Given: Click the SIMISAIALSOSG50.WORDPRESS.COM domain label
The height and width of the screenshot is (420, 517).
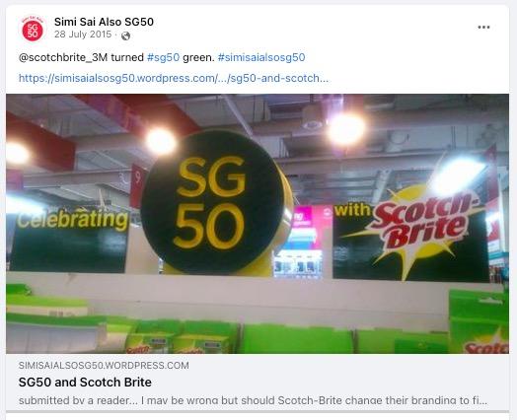Looking at the screenshot, I should point(104,366).
